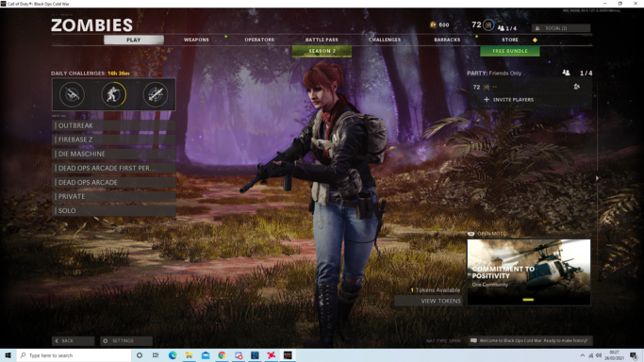The width and height of the screenshot is (644, 362).
Task: Open the Social (2) menu
Action: [561, 28]
